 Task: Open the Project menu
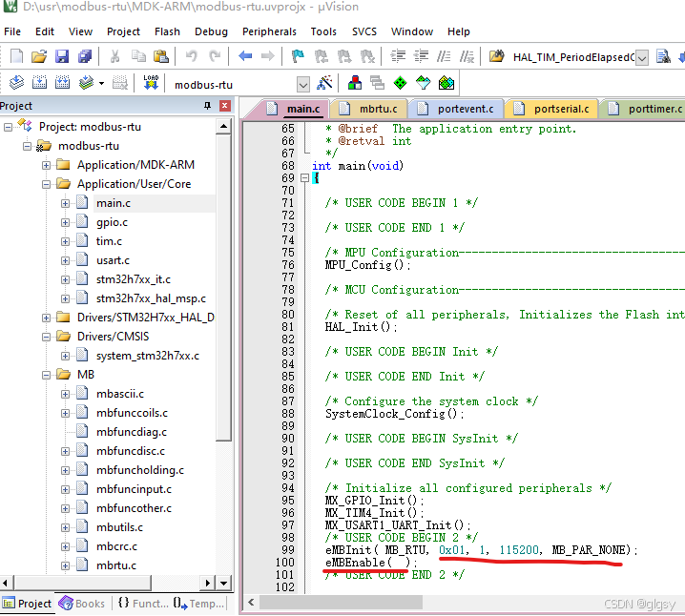(123, 31)
